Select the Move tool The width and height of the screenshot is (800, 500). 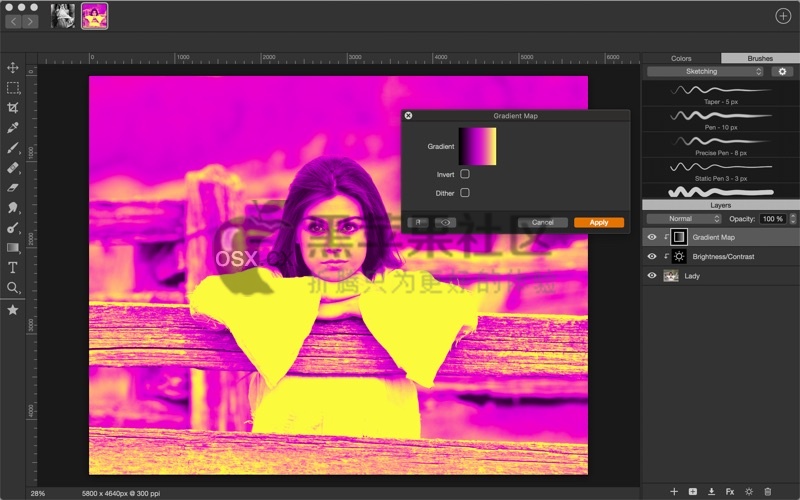[13, 67]
